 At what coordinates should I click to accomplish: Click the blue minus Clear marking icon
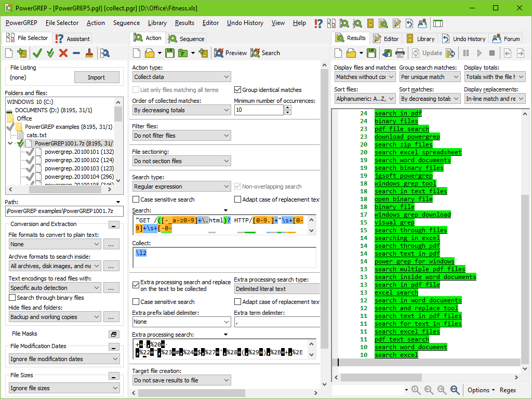pos(76,54)
